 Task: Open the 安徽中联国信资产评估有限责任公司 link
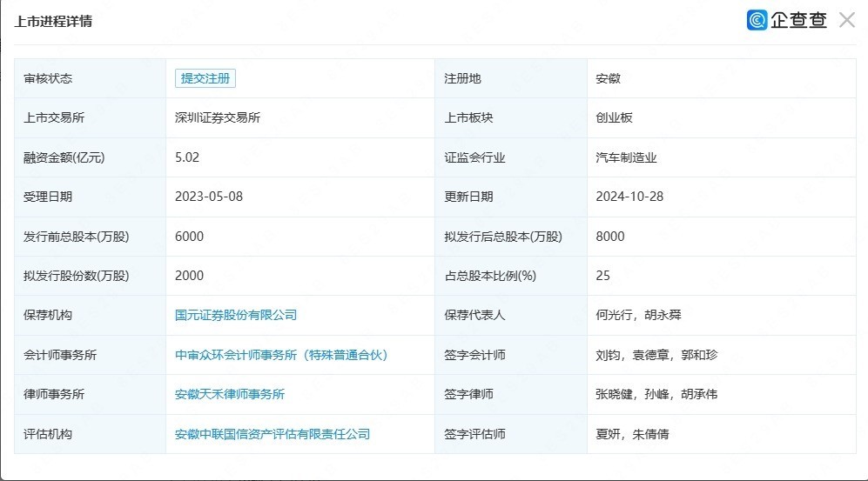coord(273,434)
